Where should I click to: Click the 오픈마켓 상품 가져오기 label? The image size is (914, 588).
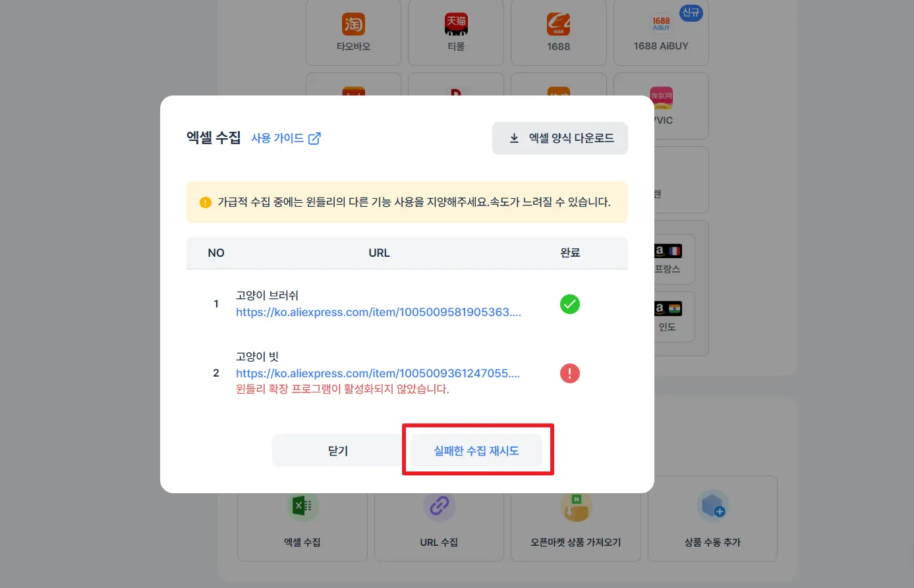tap(576, 543)
